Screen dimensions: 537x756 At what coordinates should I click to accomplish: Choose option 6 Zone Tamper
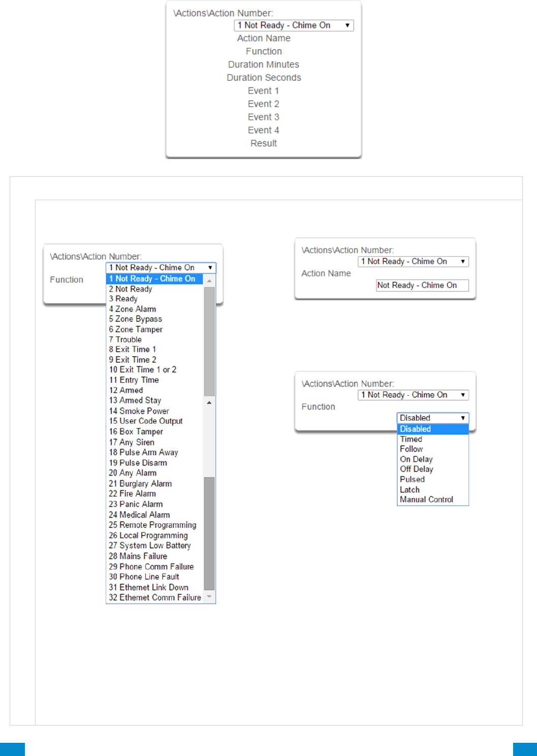[154, 329]
